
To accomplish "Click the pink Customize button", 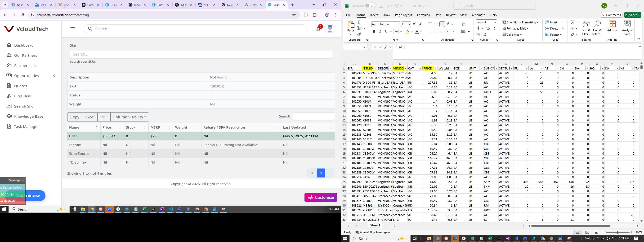I will click(321, 197).
